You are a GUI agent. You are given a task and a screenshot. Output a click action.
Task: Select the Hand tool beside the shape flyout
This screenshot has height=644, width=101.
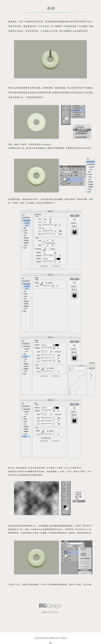coord(64,113)
